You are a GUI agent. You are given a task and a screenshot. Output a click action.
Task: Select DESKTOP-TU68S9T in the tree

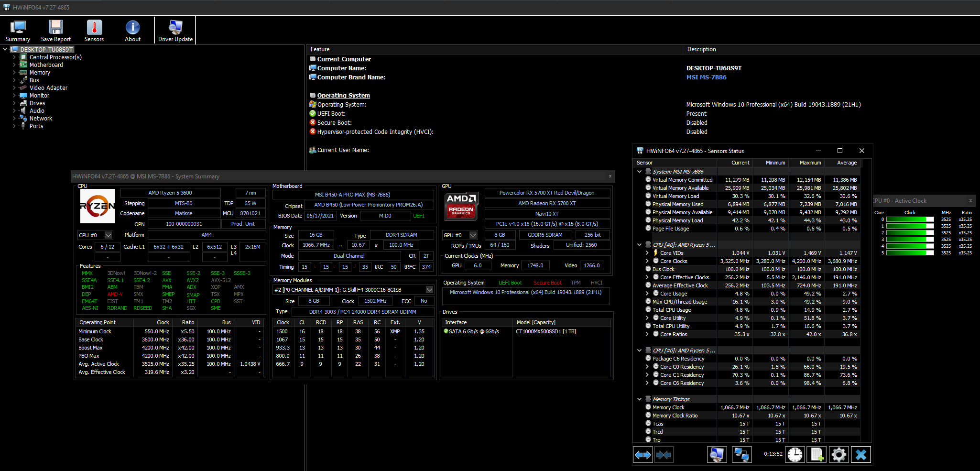tap(46, 49)
